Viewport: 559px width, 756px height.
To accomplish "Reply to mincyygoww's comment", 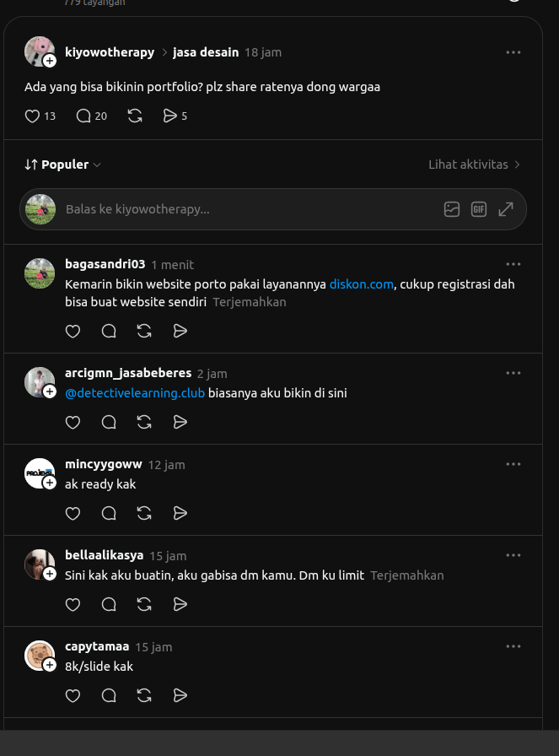I will [x=109, y=514].
